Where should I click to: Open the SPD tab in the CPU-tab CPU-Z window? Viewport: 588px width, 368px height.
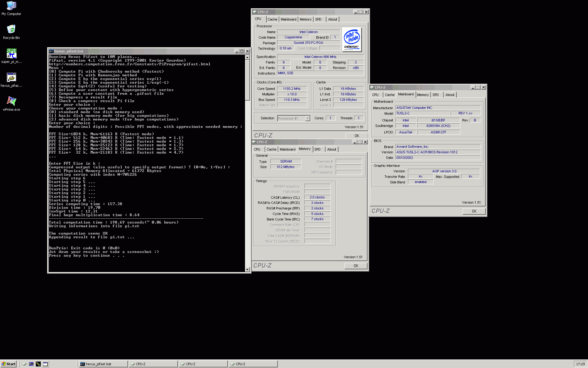point(318,19)
